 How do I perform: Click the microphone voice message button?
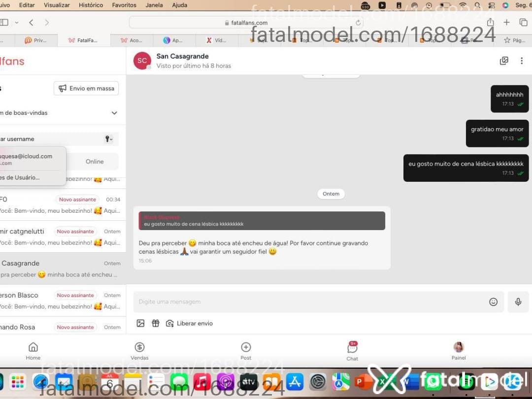tap(518, 301)
